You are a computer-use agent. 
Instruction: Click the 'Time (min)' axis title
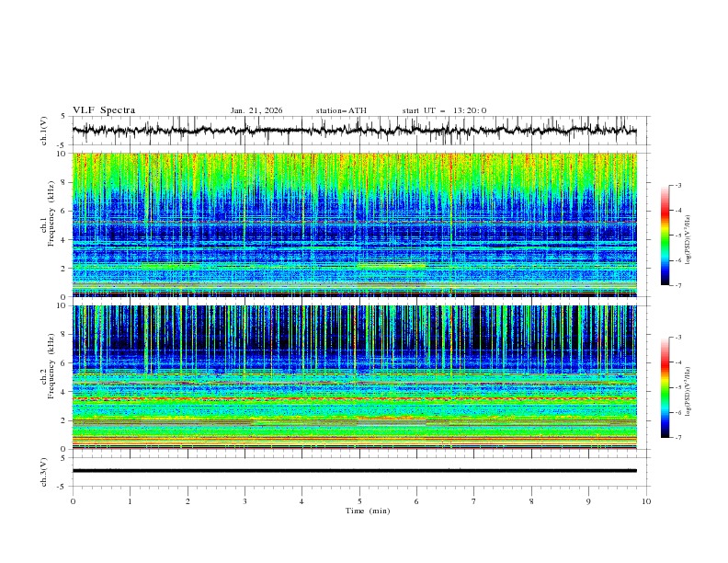point(368,511)
